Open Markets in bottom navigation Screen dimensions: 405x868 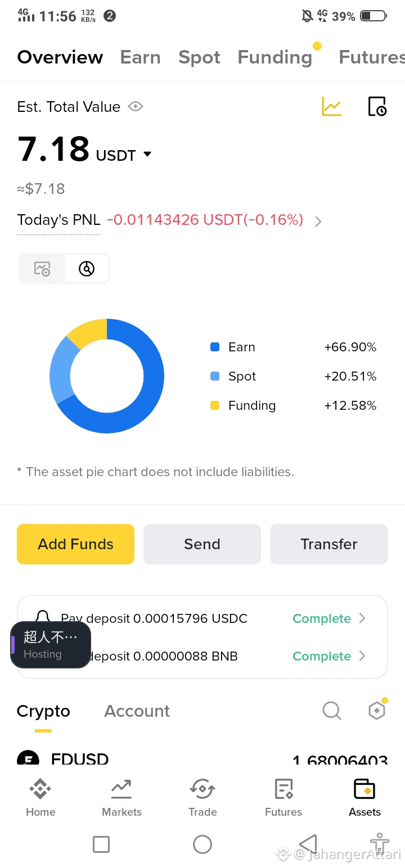[121, 797]
